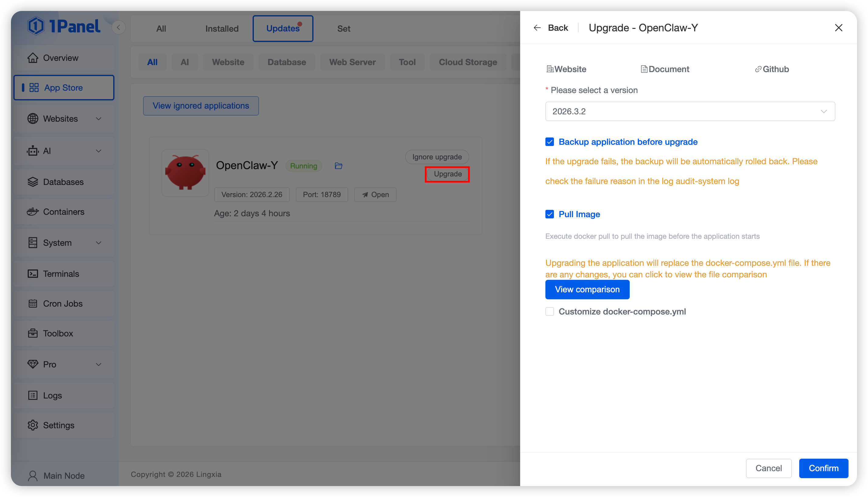Disable the Pull Image checkbox
868x497 pixels.
point(549,214)
